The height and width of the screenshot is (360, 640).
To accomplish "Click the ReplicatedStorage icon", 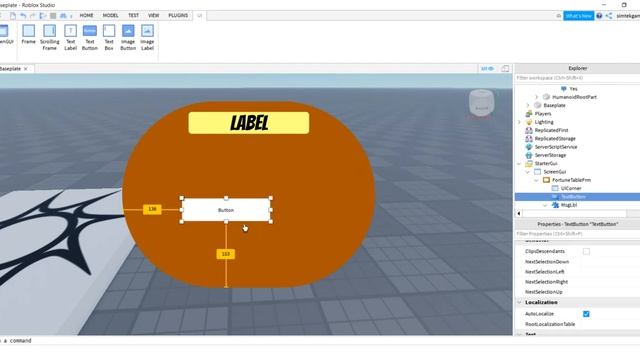I will tap(529, 139).
